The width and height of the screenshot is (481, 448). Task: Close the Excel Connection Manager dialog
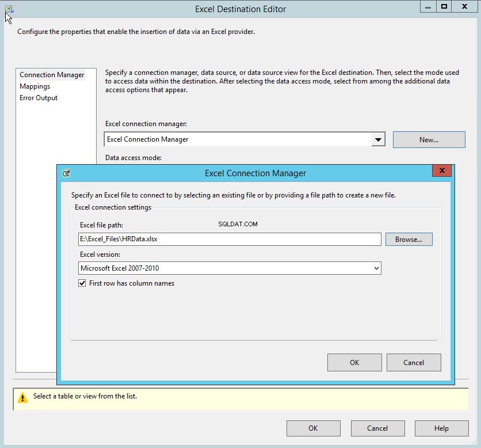click(442, 170)
